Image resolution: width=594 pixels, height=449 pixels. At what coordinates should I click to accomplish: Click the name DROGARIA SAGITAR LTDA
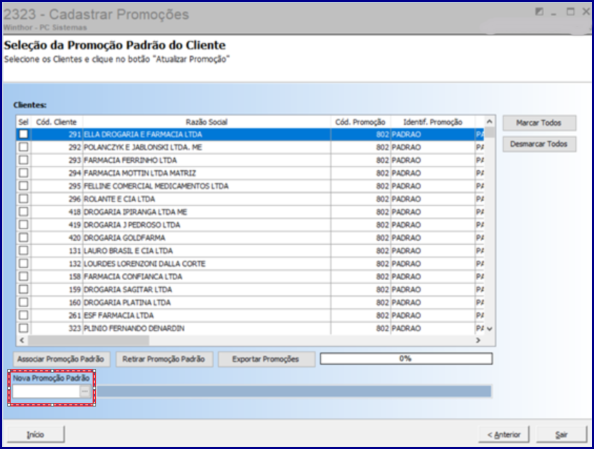(128, 289)
